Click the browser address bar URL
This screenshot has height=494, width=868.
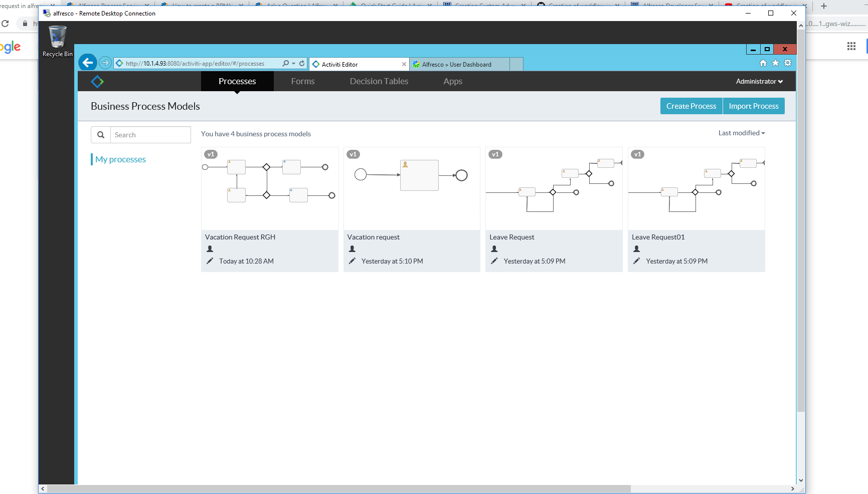click(x=195, y=64)
